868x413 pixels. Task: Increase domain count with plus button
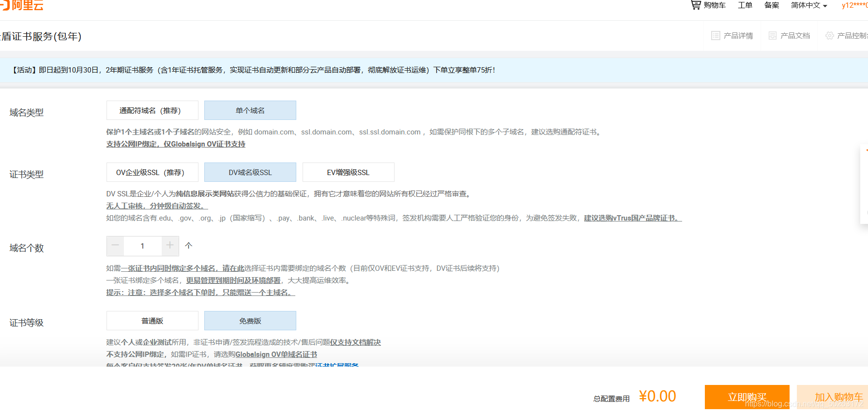coord(170,246)
